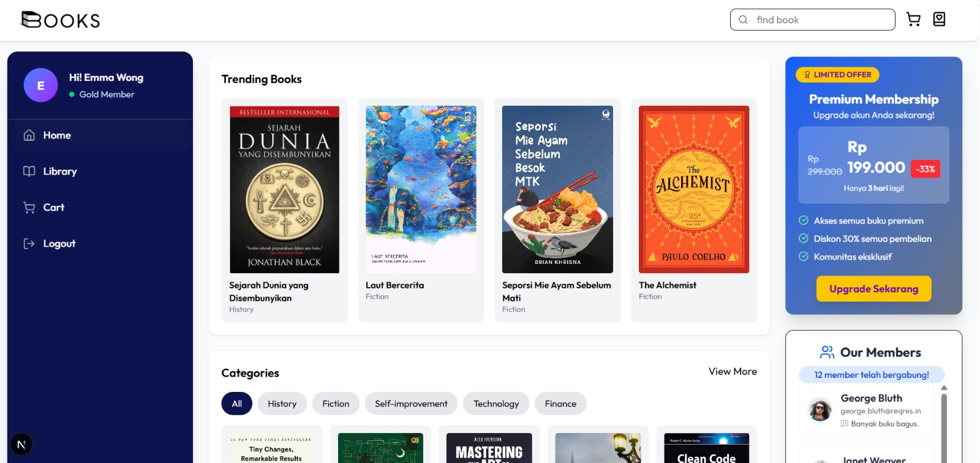Image resolution: width=980 pixels, height=463 pixels.
Task: Click the BOOKS logo in header
Action: 61,20
